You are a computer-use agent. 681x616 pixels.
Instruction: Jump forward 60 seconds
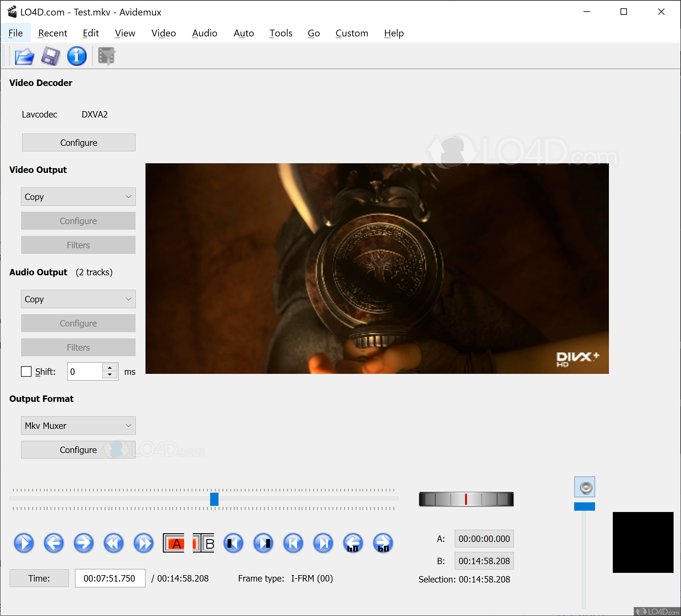click(x=383, y=543)
